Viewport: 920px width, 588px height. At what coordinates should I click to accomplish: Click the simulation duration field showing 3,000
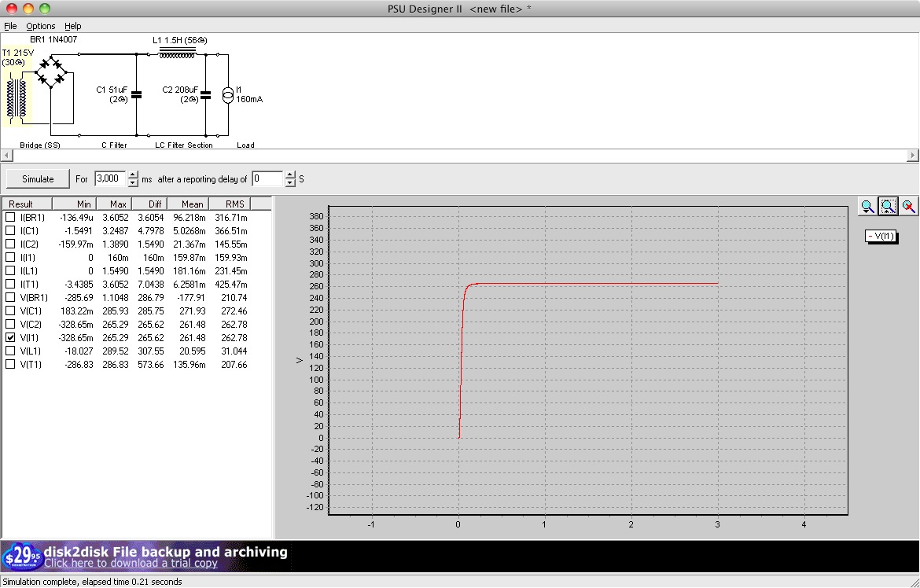pos(110,179)
